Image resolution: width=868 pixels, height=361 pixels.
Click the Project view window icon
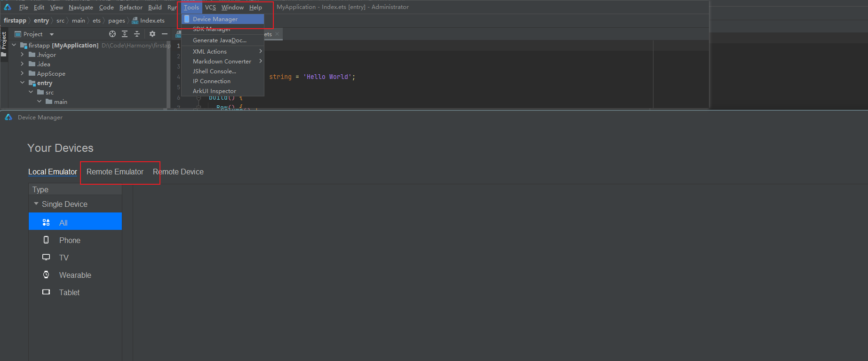18,34
